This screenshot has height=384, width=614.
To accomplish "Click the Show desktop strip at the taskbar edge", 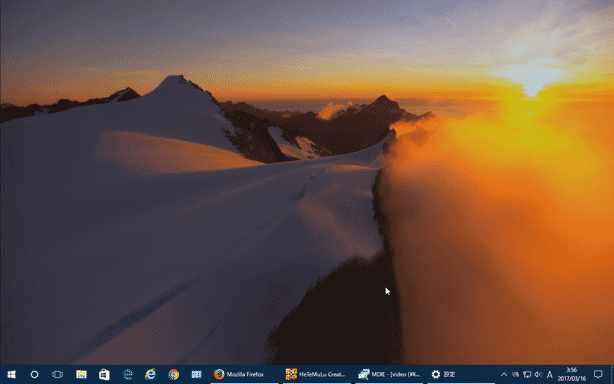I will [x=612, y=375].
